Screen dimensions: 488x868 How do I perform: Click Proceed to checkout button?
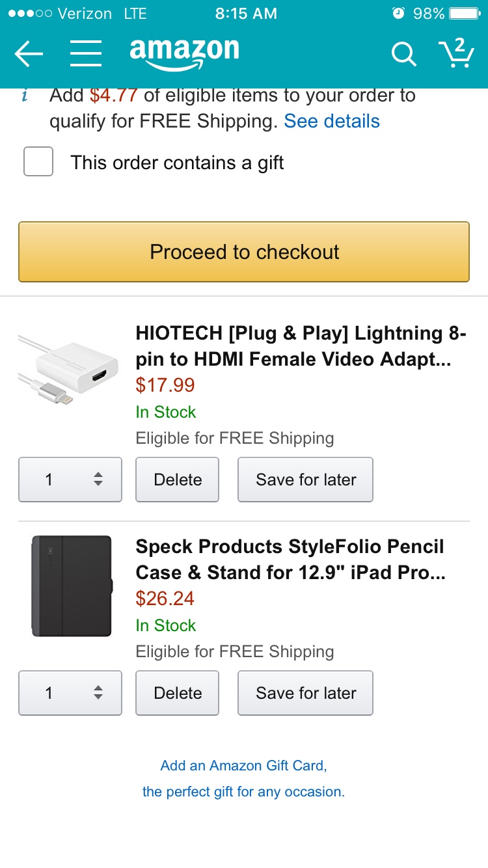coord(244,252)
